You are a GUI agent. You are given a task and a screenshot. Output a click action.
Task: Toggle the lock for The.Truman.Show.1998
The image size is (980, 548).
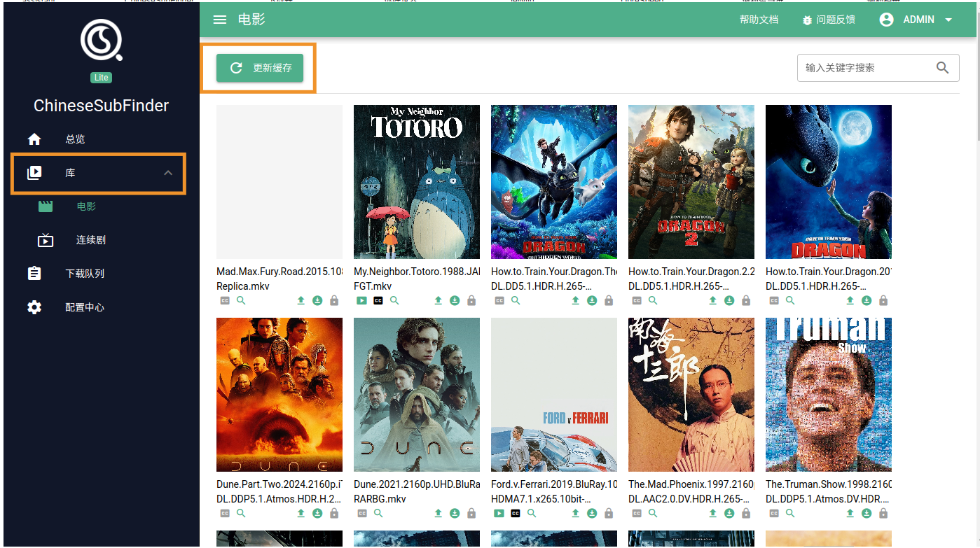pyautogui.click(x=883, y=513)
